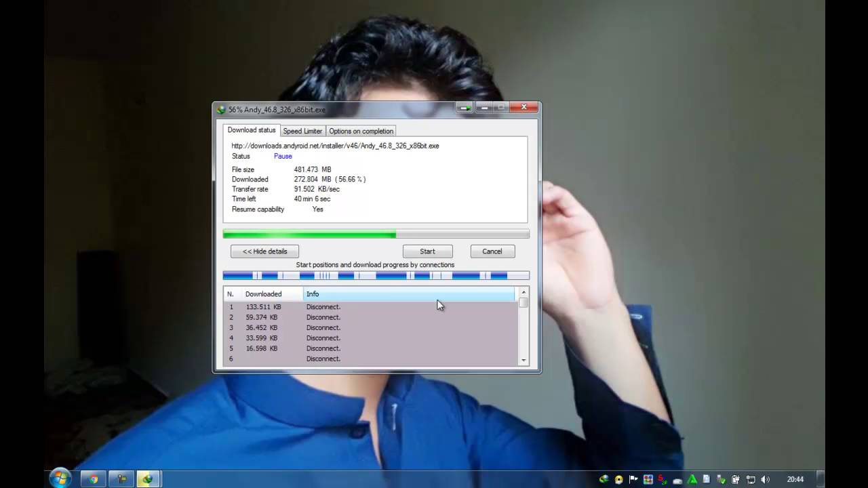
Task: Click the blue Pause status text
Action: (x=283, y=157)
